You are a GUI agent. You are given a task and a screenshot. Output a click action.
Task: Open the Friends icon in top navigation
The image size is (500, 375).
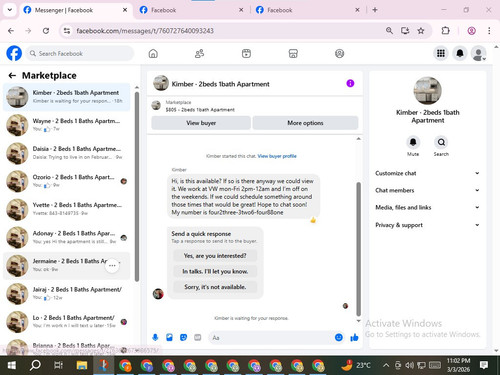coord(199,54)
